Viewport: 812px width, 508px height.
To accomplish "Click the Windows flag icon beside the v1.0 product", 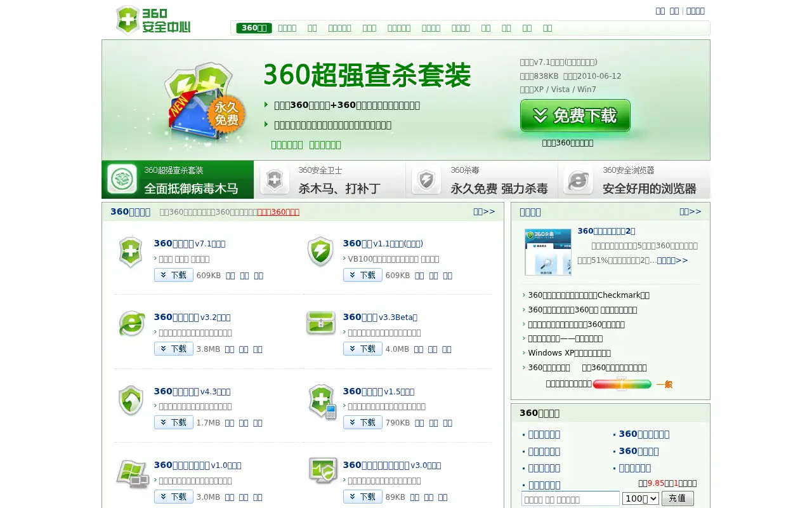I will click(x=133, y=474).
